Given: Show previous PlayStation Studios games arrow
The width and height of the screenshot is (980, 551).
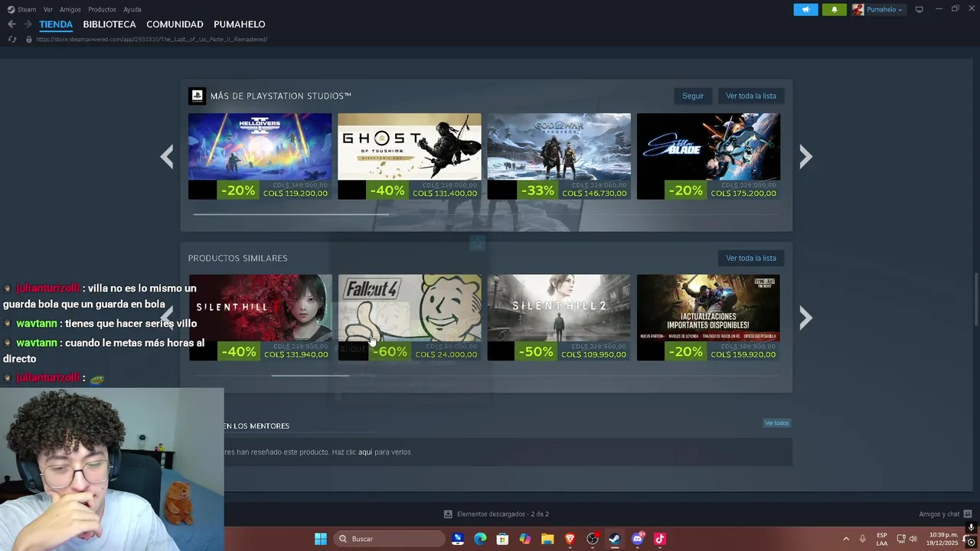Looking at the screenshot, I should pos(167,157).
